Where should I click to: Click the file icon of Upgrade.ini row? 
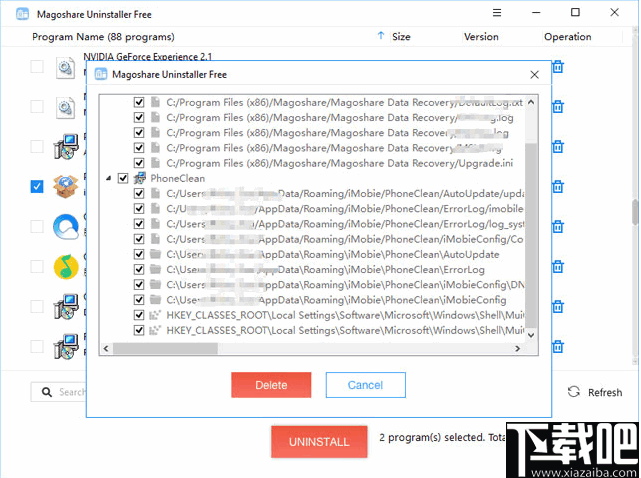tap(155, 163)
